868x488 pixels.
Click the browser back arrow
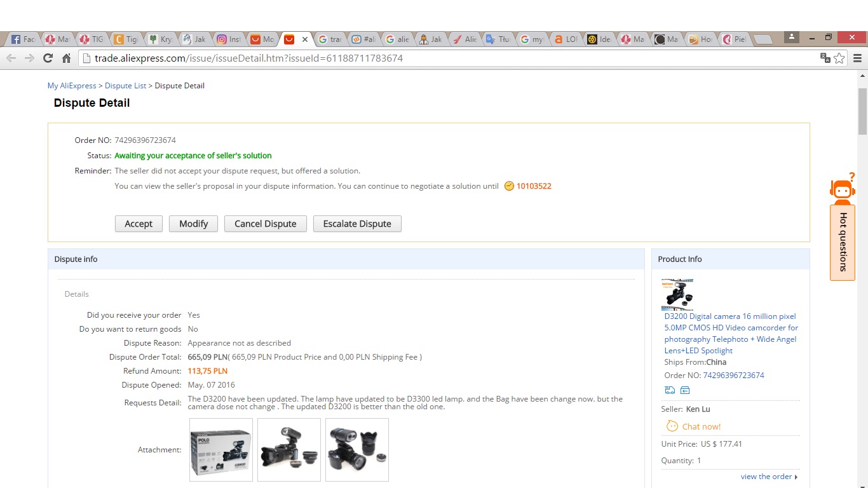11,58
